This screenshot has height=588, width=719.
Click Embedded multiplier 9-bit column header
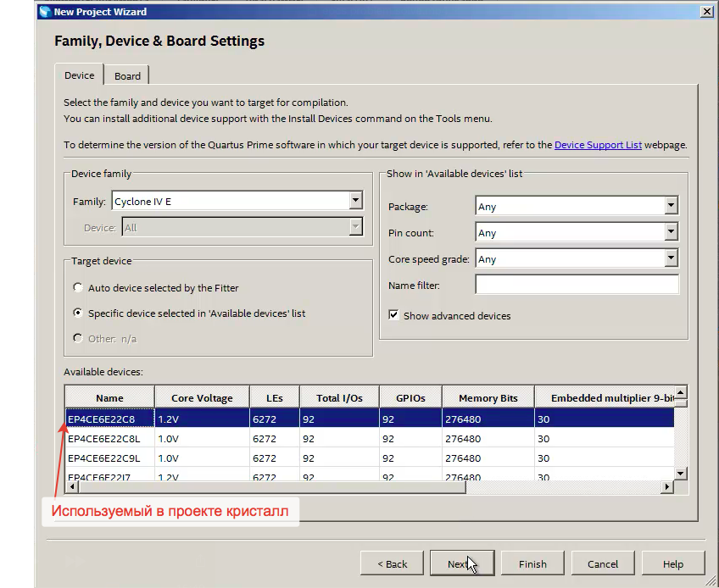(x=605, y=397)
